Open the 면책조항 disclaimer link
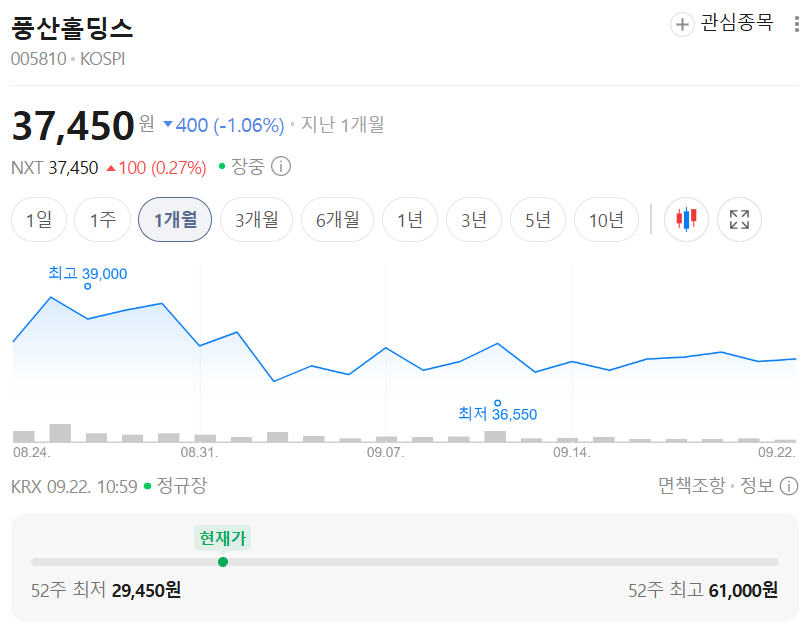 (691, 485)
